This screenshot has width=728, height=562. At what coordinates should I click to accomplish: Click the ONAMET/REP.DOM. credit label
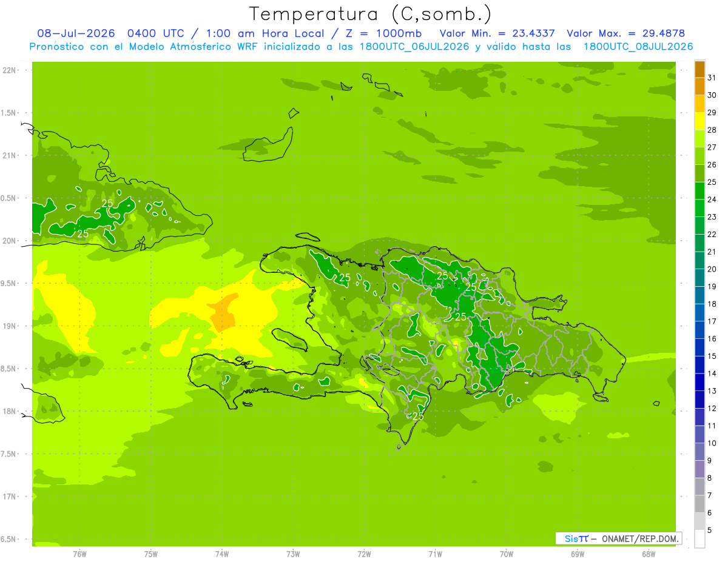coord(641,538)
